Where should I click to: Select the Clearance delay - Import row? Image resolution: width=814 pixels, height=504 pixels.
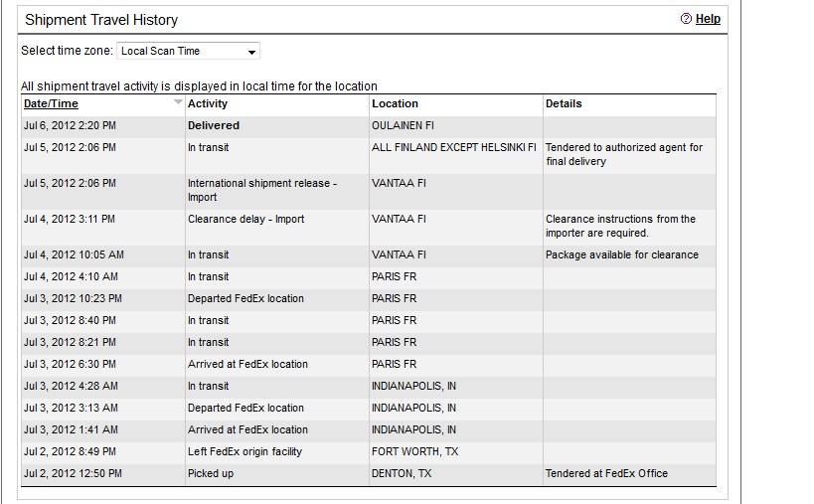(x=245, y=219)
